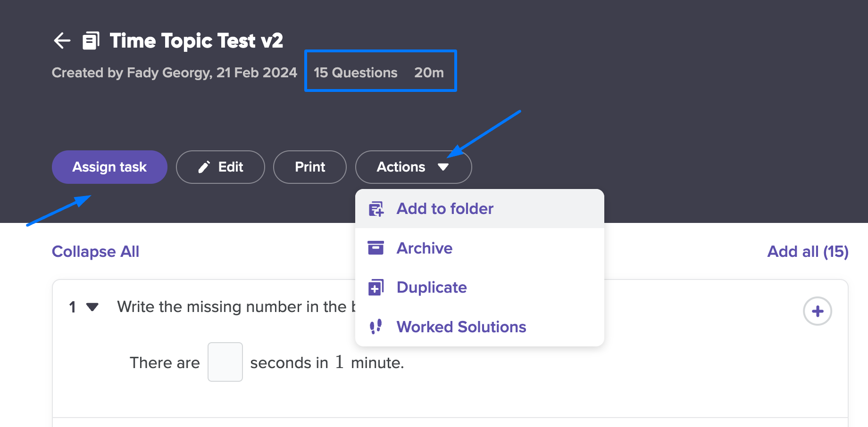Open the Actions dropdown button
868x427 pixels.
(x=413, y=167)
